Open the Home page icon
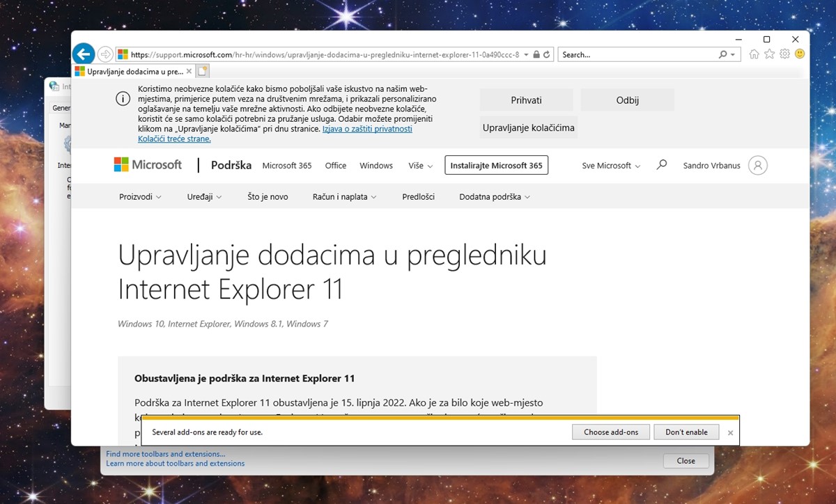This screenshot has height=504, width=836. tap(754, 54)
